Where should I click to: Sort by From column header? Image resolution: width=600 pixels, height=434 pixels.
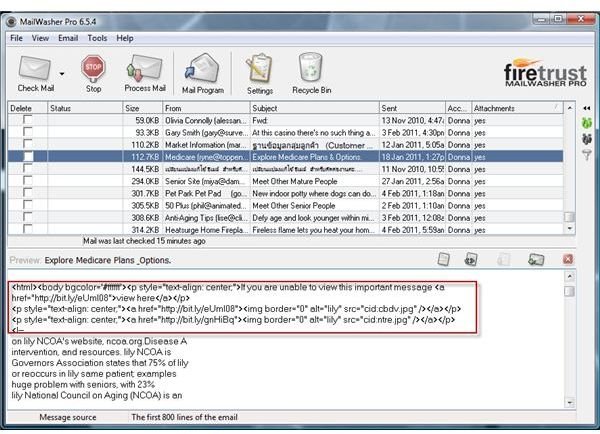click(206, 108)
